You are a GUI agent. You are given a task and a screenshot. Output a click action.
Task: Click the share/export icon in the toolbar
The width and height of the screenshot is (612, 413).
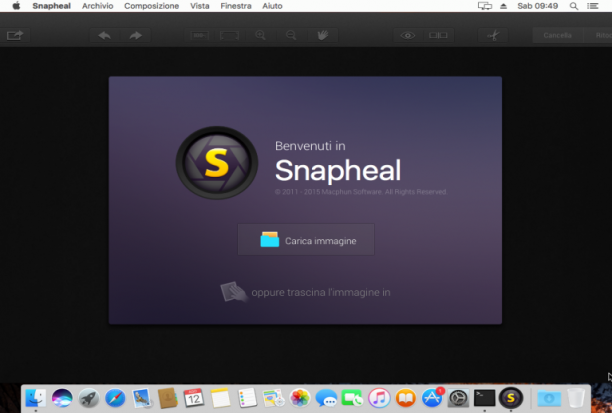pos(15,36)
